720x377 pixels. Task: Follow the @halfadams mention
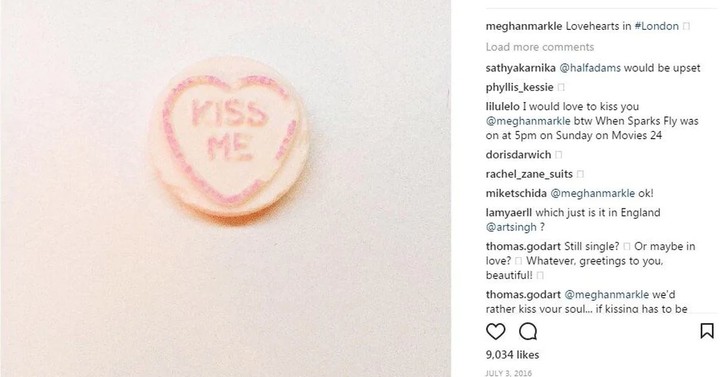590,68
